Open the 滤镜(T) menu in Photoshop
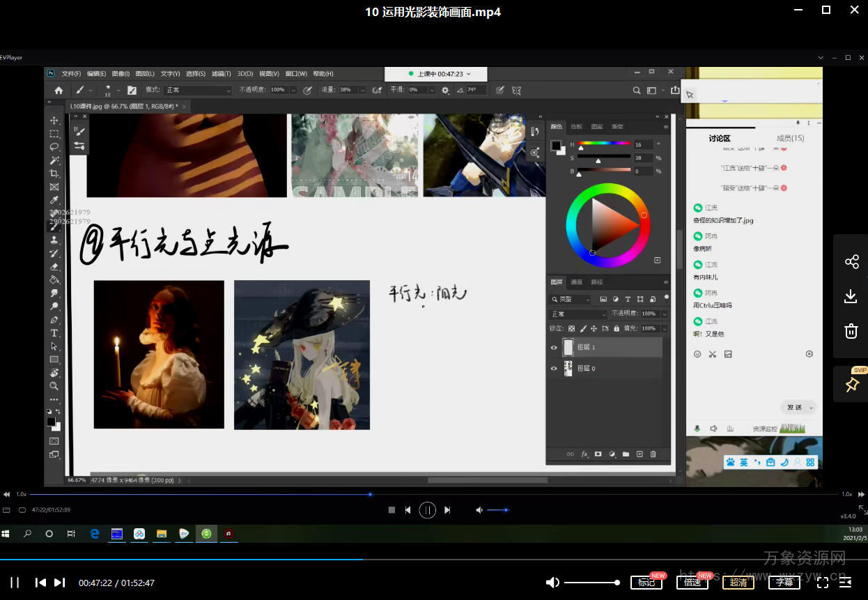 221,74
